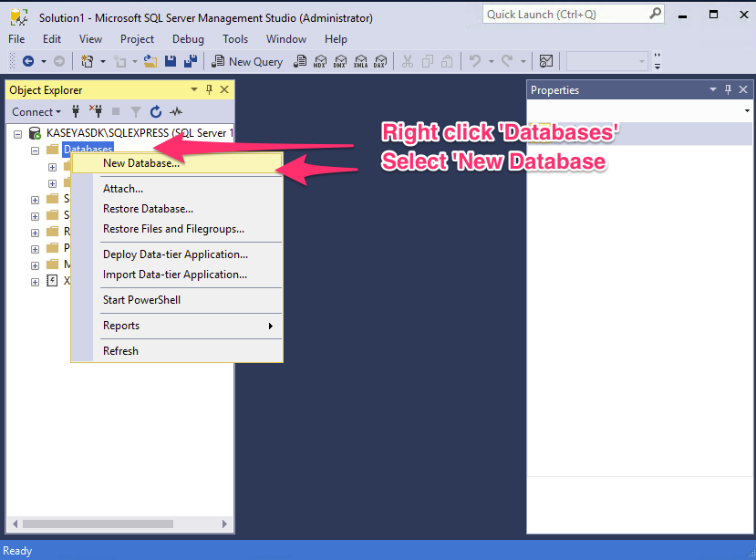Viewport: 756px width, 560px height.
Task: Click Start PowerShell in context menu
Action: click(x=177, y=300)
